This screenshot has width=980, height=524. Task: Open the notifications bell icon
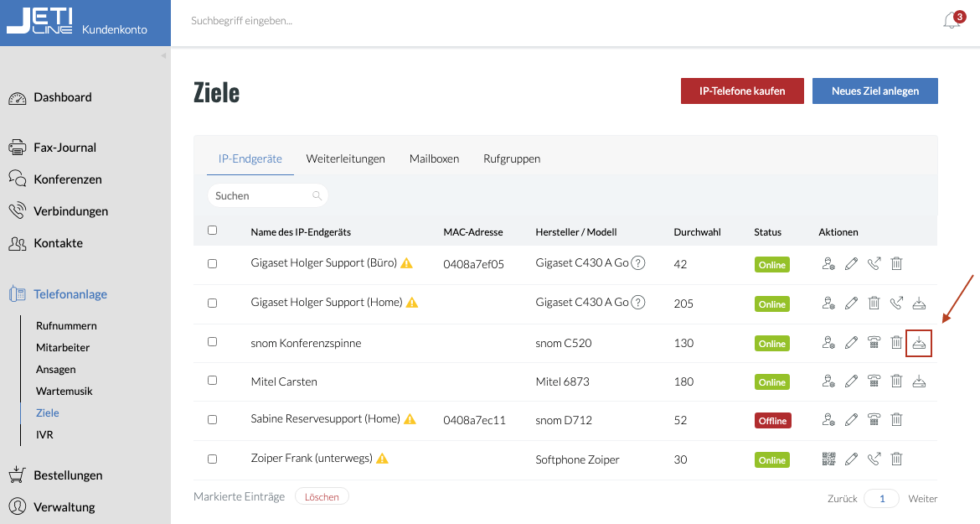[952, 21]
